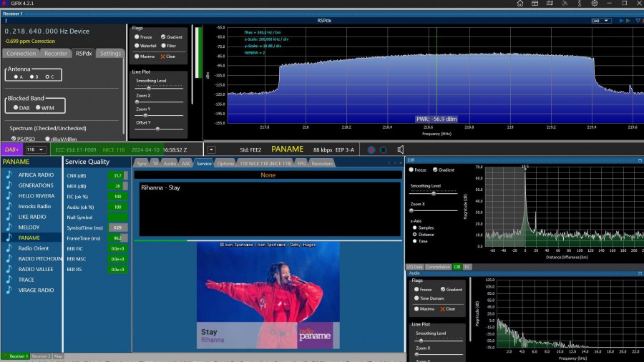Adjust spectrum Offset Y slider
The width and height of the screenshot is (644, 362).
[159, 129]
